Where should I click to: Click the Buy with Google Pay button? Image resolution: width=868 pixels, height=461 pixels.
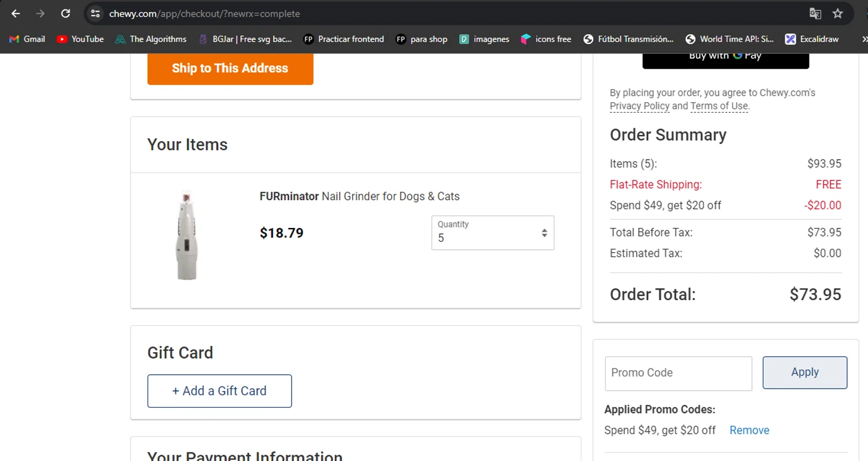[726, 60]
